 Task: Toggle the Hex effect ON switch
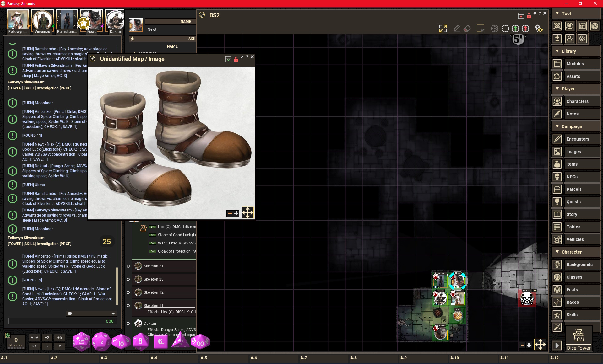(153, 227)
